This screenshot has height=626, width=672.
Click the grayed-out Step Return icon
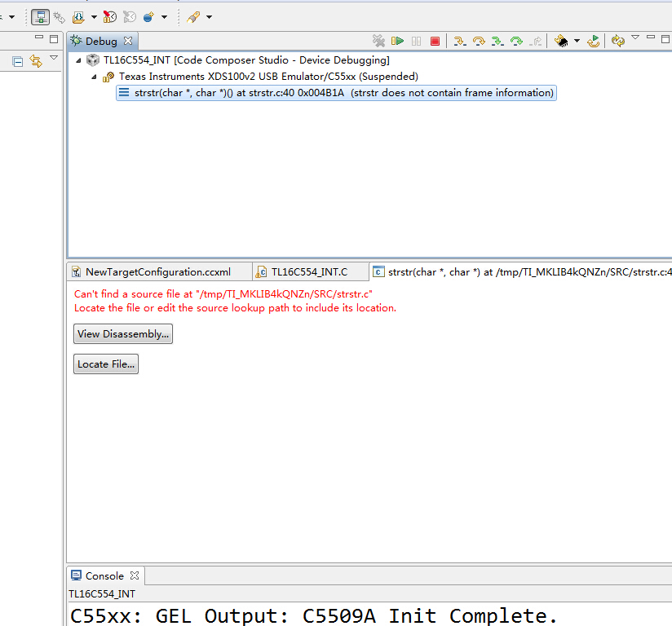(535, 41)
